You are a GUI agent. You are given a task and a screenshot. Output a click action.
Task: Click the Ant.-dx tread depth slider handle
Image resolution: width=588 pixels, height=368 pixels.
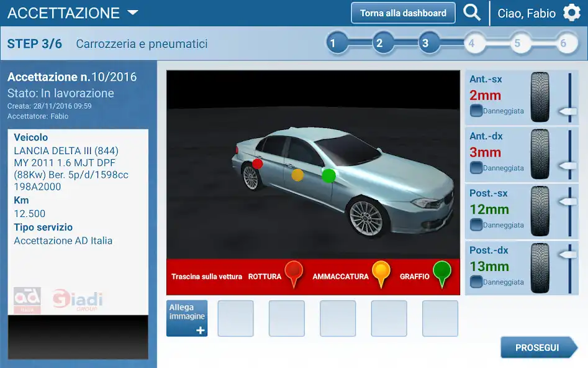pyautogui.click(x=568, y=166)
